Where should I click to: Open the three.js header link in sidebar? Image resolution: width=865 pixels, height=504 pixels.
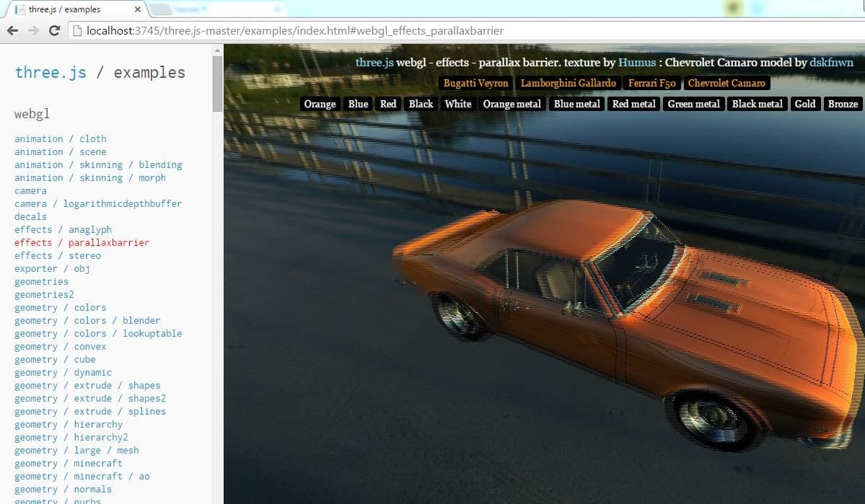(x=51, y=72)
